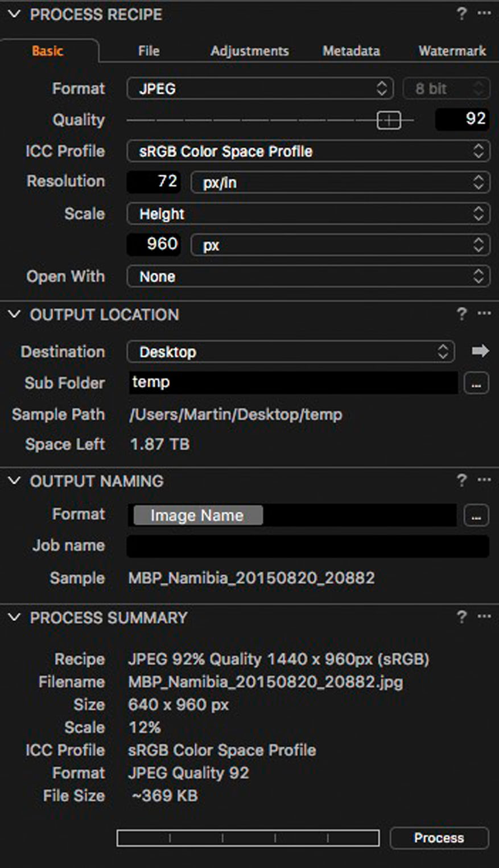Collapse the Process Summary section
This screenshot has height=868, width=499.
pos(14,617)
